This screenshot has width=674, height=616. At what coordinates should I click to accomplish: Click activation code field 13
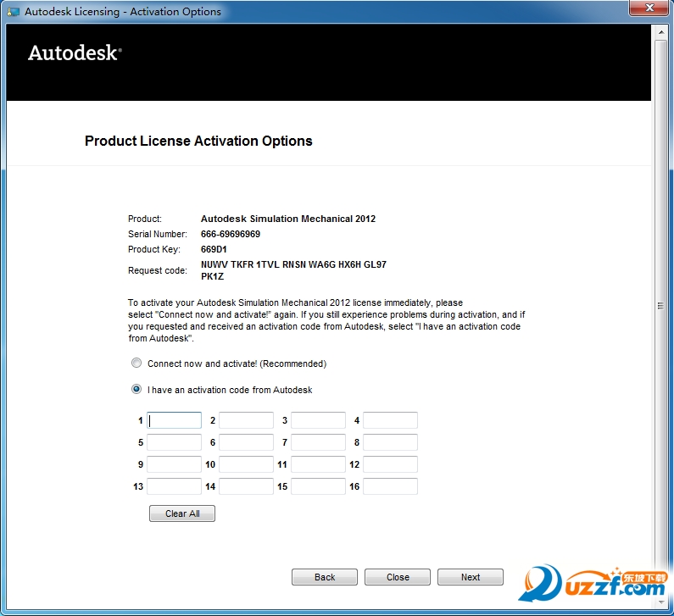(174, 486)
